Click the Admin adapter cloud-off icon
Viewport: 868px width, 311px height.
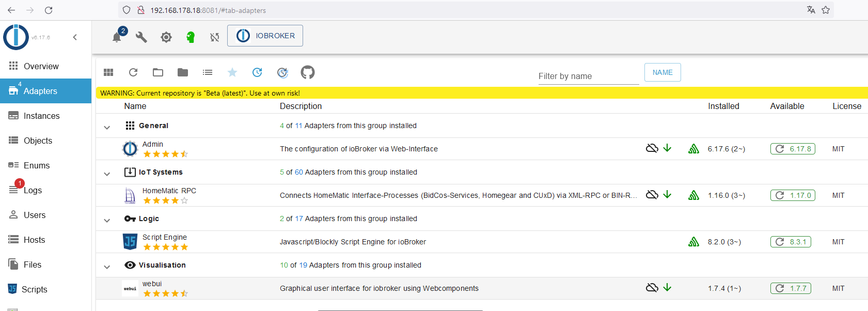(x=652, y=148)
